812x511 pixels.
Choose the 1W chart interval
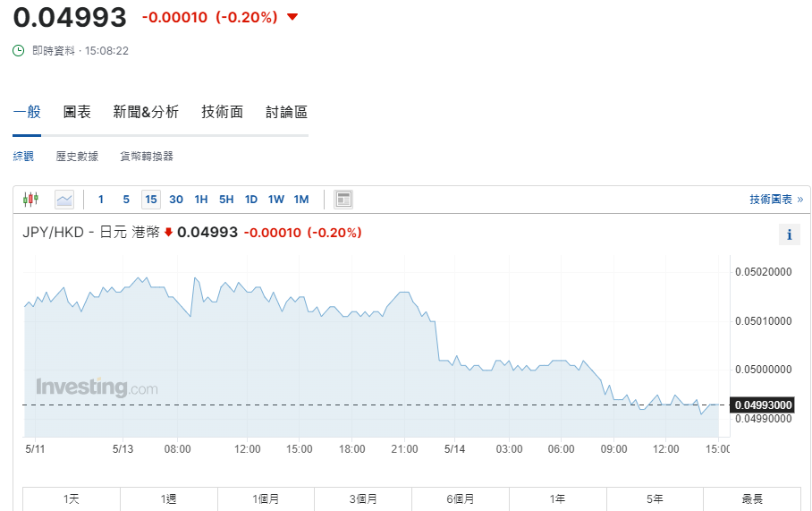pyautogui.click(x=276, y=200)
